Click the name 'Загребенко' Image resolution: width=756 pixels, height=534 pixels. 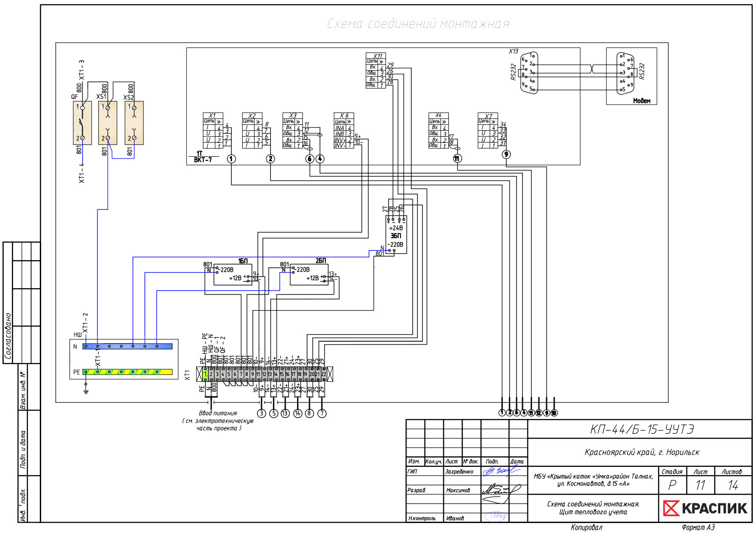[459, 471]
